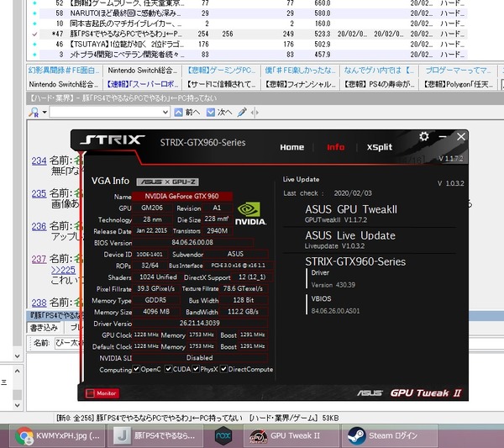Toggle the OpenCL computing checkbox
Image resolution: width=504 pixels, height=448 pixels.
click(x=136, y=369)
